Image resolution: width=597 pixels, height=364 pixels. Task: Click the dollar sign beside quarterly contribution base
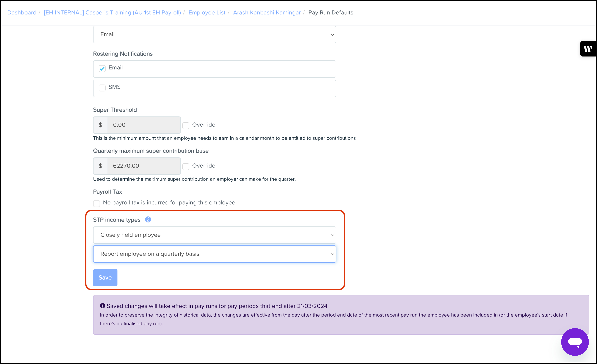tap(101, 166)
